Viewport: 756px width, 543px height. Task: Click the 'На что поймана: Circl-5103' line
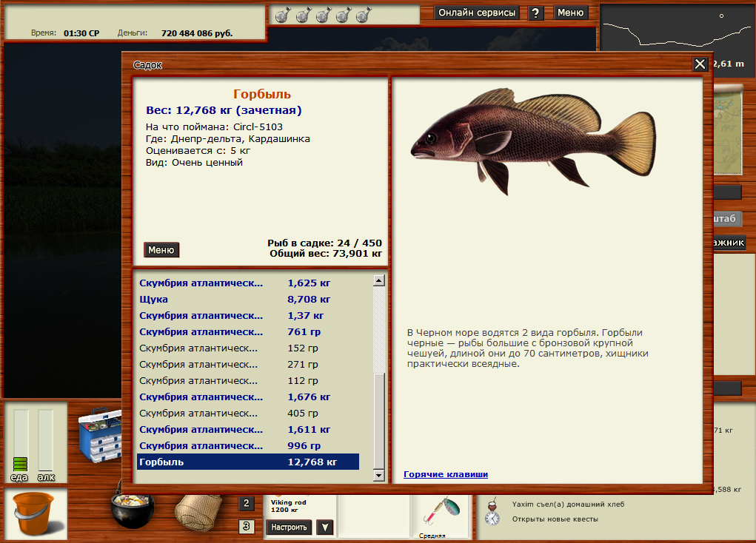point(214,127)
